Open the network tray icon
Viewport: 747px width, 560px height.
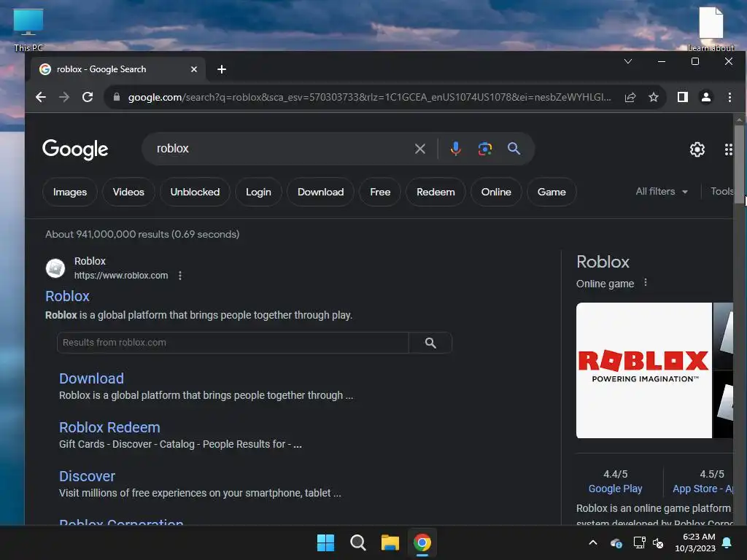(x=639, y=542)
